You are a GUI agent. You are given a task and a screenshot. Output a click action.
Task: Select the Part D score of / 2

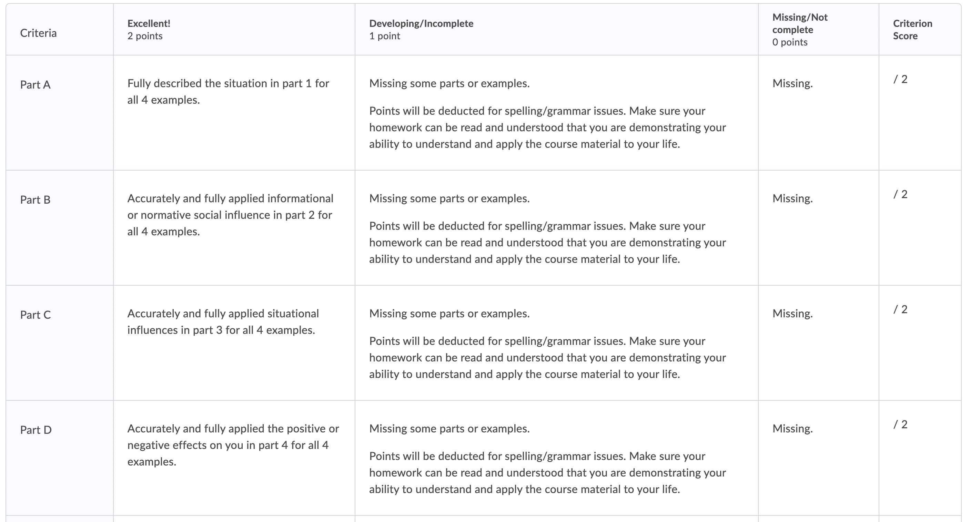click(900, 424)
